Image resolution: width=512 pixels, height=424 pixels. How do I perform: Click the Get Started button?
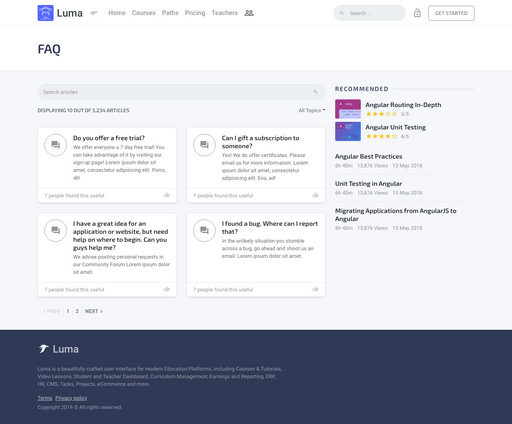click(451, 13)
